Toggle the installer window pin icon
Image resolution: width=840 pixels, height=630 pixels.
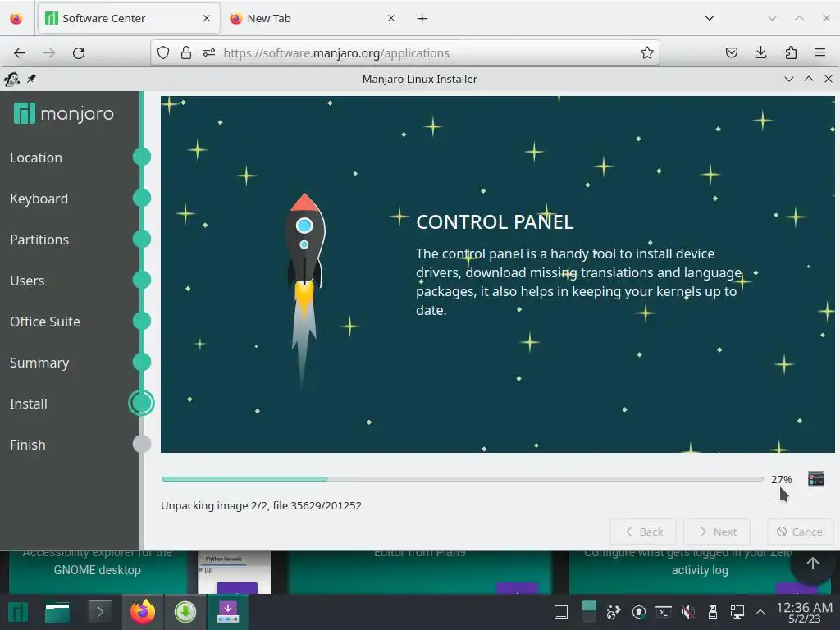(31, 79)
